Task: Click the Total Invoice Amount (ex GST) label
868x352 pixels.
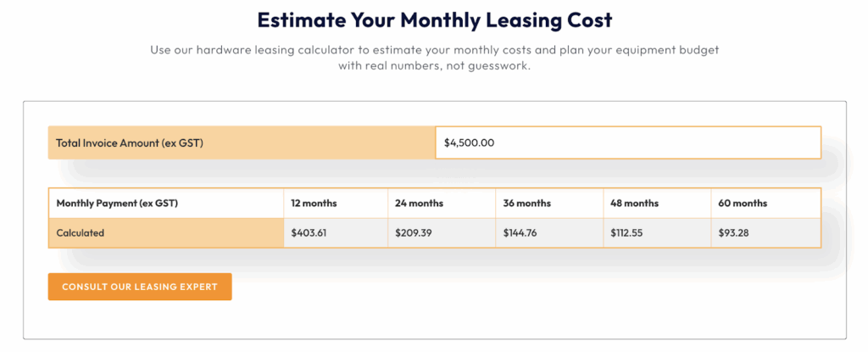Action: (130, 143)
